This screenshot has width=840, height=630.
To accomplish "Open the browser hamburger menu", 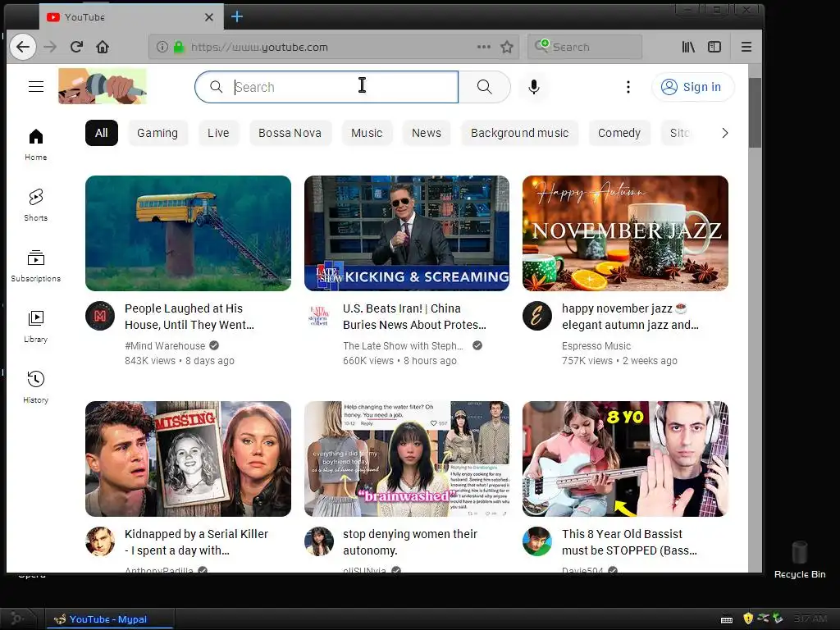I will [x=746, y=47].
